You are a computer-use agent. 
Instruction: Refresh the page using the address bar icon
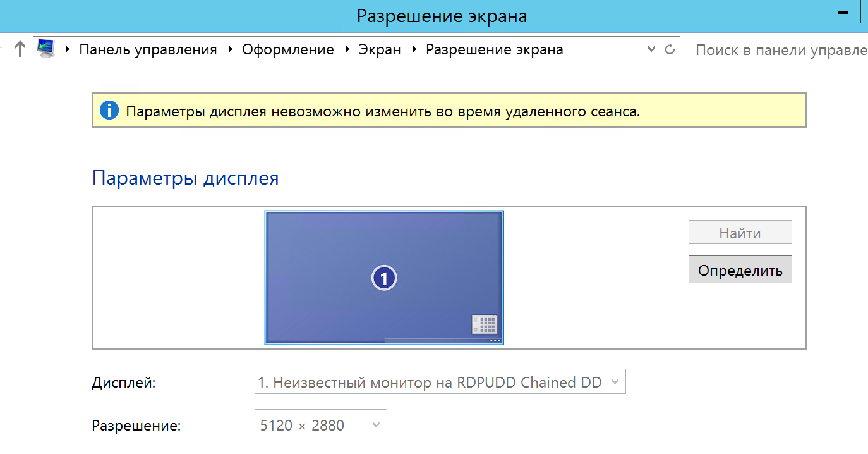tap(670, 49)
